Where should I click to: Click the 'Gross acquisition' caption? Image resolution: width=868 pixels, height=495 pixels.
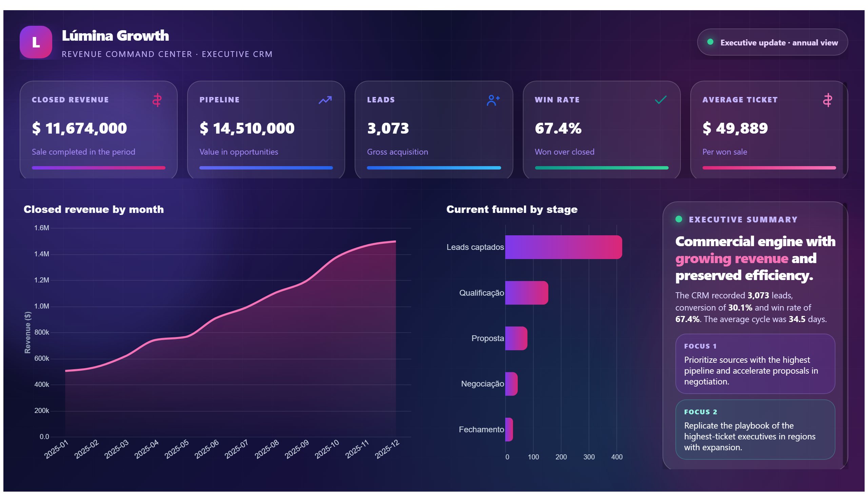(397, 152)
